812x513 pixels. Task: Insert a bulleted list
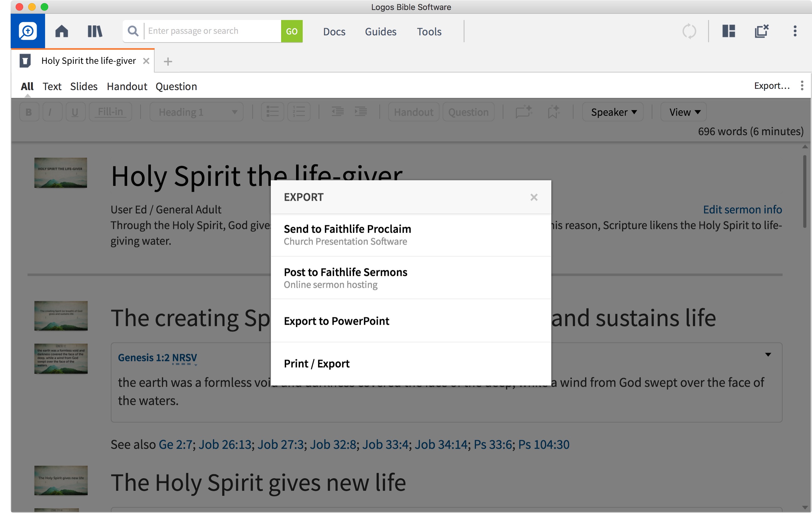(272, 112)
